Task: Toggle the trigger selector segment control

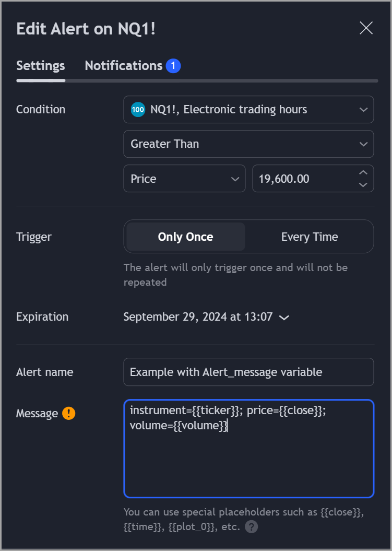Action: pos(248,236)
